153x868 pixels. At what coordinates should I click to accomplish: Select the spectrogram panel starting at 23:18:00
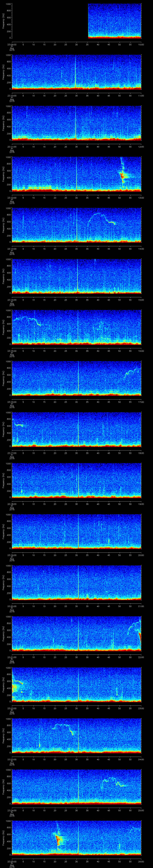pos(76,481)
